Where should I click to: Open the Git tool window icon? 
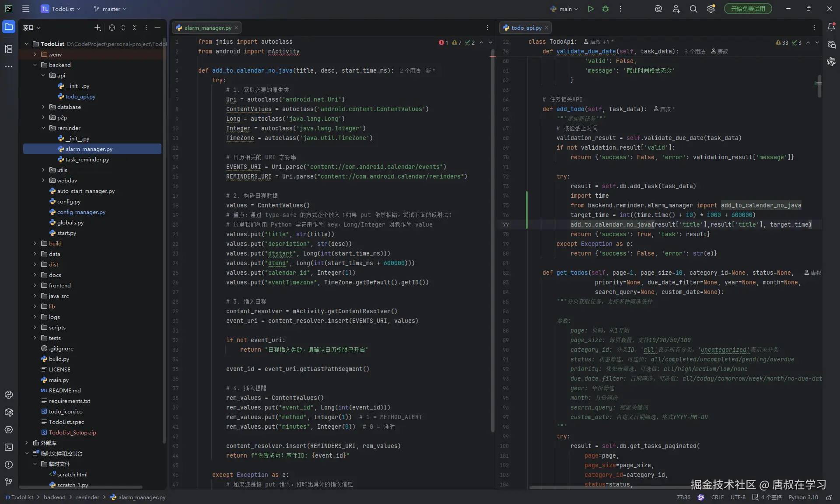click(9, 482)
